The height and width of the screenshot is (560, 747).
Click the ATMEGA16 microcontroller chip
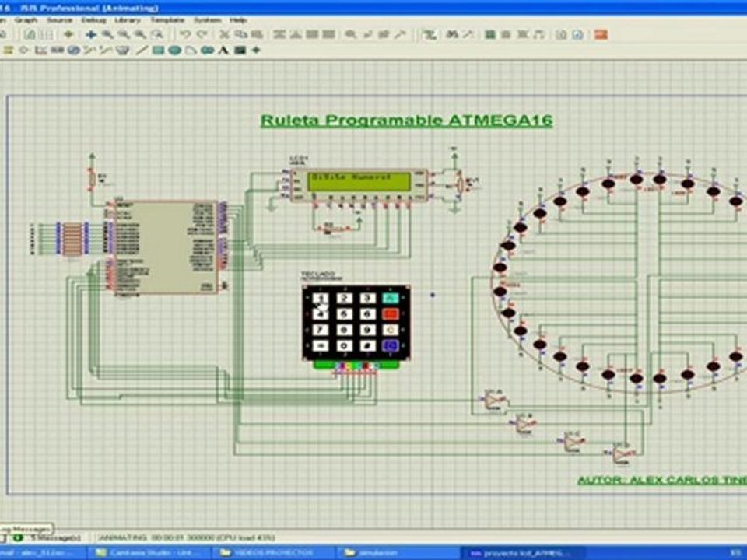pyautogui.click(x=166, y=247)
